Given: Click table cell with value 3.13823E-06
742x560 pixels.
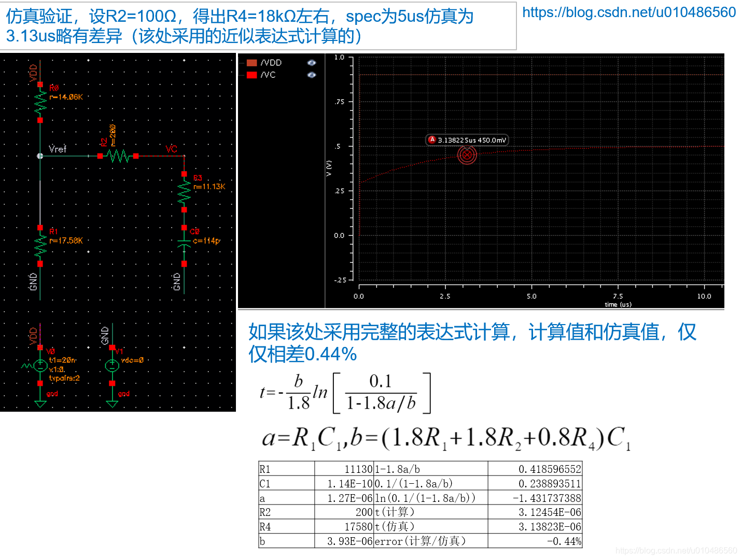Looking at the screenshot, I should click(x=535, y=526).
